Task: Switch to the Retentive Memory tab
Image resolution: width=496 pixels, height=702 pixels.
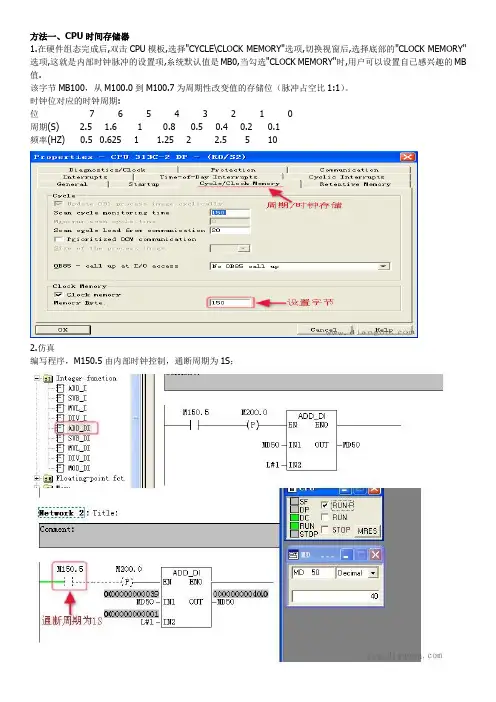Action: (355, 184)
